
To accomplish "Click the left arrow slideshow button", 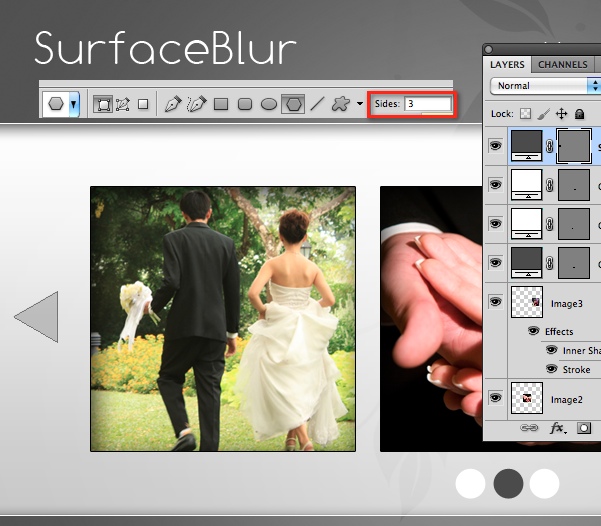I will (37, 317).
